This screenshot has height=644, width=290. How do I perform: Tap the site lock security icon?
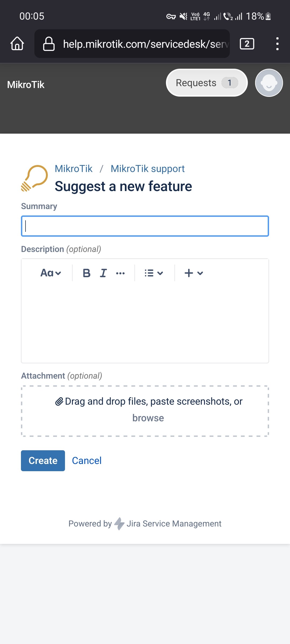click(x=49, y=44)
